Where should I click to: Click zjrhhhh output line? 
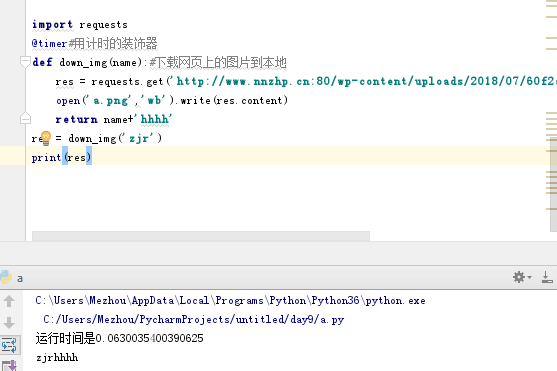pyautogui.click(x=57, y=357)
